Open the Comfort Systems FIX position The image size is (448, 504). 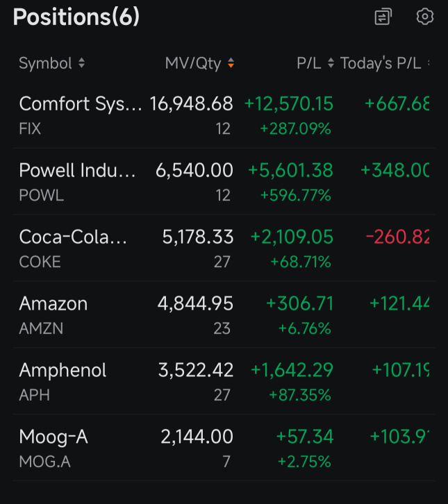224,115
